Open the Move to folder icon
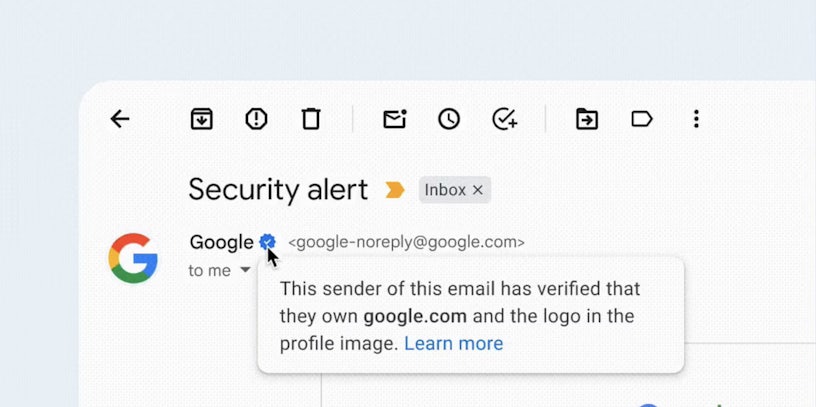 tap(587, 120)
